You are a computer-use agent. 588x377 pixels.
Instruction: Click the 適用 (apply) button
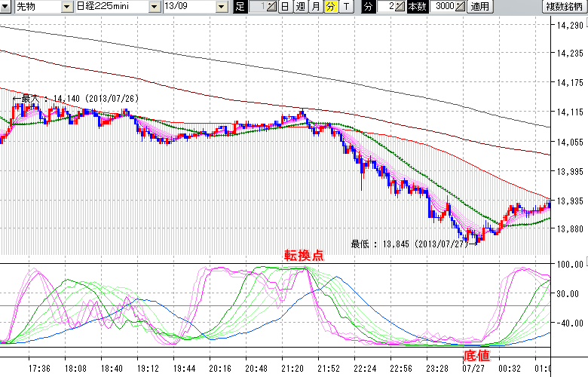(479, 7)
